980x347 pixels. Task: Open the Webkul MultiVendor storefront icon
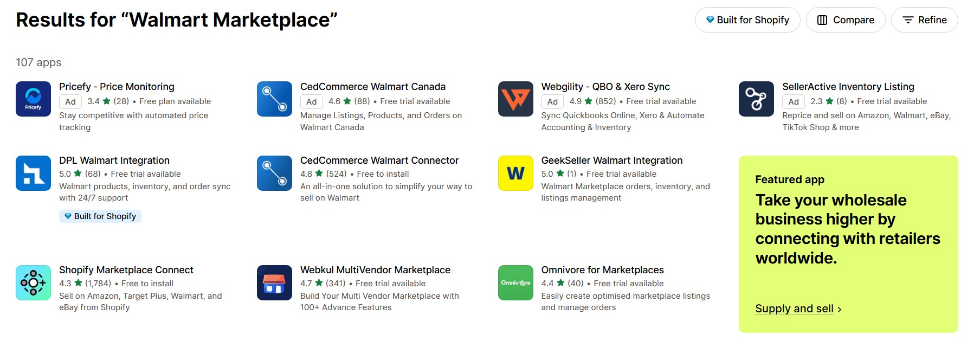click(x=274, y=282)
